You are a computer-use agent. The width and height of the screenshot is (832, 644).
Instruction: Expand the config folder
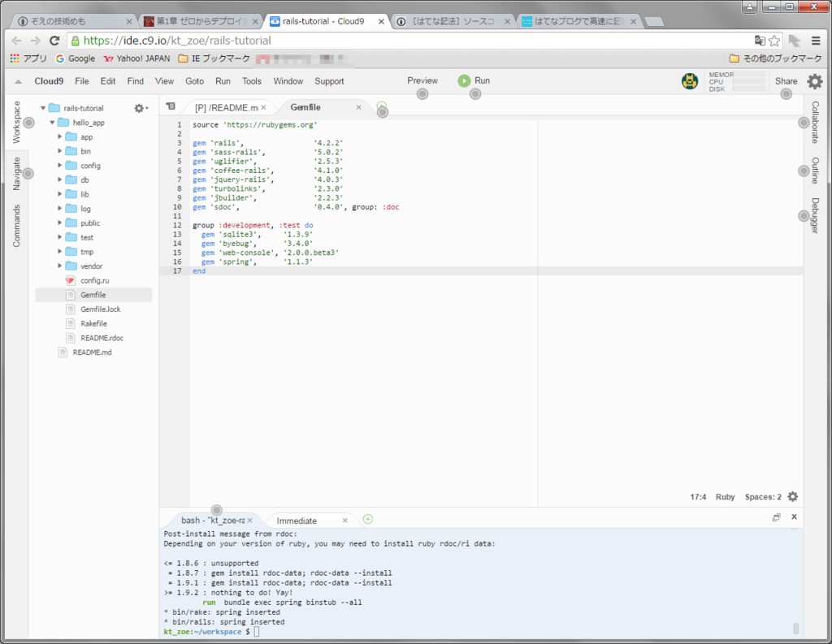coord(60,166)
